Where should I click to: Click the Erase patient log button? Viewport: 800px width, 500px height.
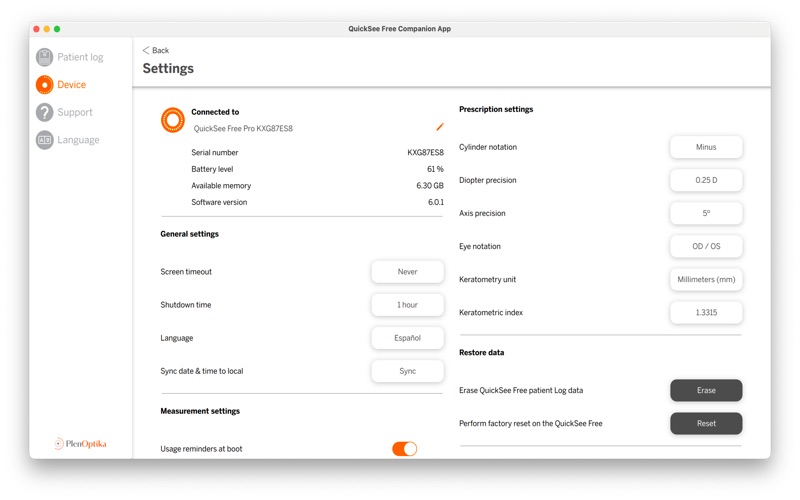click(x=706, y=390)
